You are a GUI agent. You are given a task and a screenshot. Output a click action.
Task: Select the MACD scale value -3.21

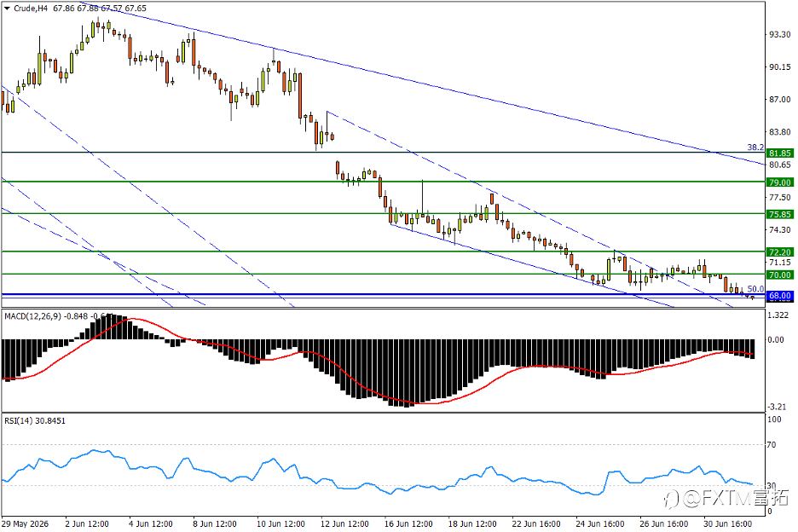pyautogui.click(x=777, y=407)
